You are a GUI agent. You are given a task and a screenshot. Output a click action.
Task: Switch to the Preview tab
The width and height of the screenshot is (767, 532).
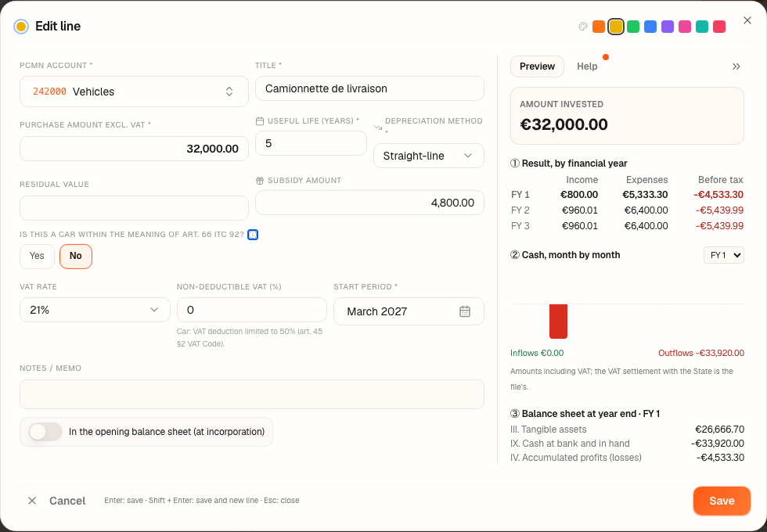(x=537, y=66)
